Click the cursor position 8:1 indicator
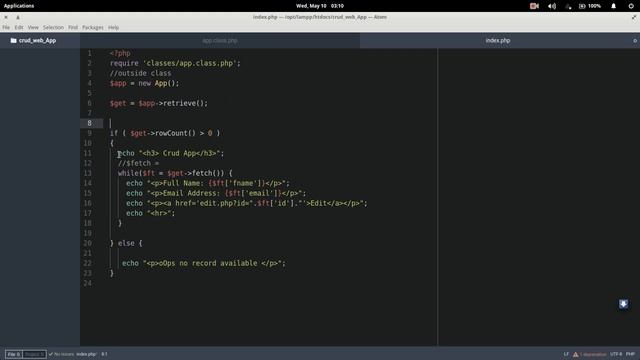Screen dimensions: 640x360 tap(104, 354)
